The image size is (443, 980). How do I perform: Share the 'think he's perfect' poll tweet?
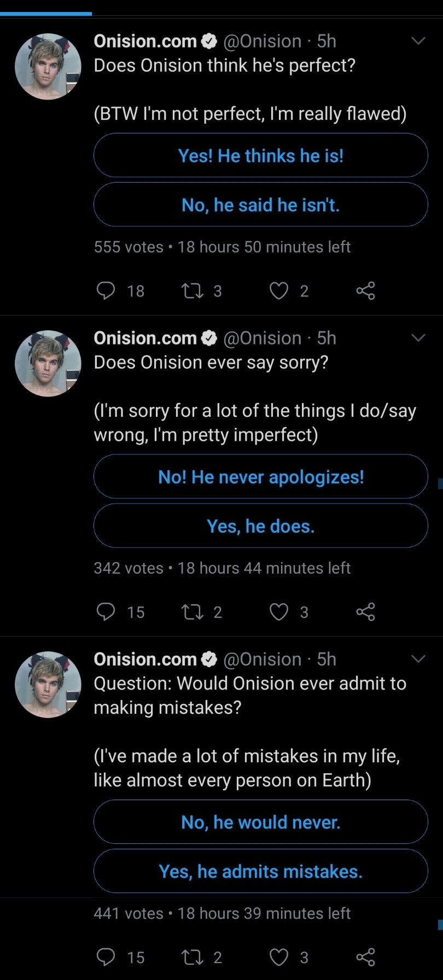365,290
